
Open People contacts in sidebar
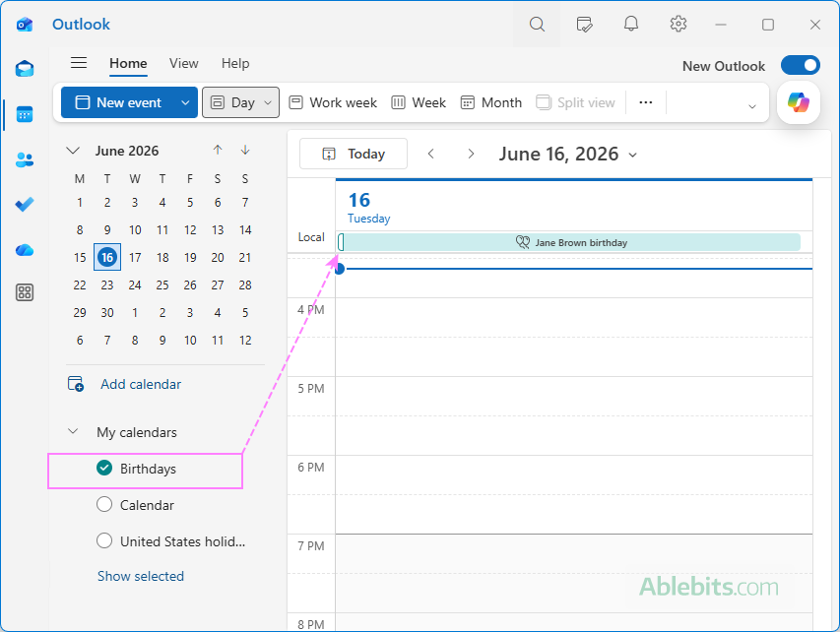tap(25, 159)
